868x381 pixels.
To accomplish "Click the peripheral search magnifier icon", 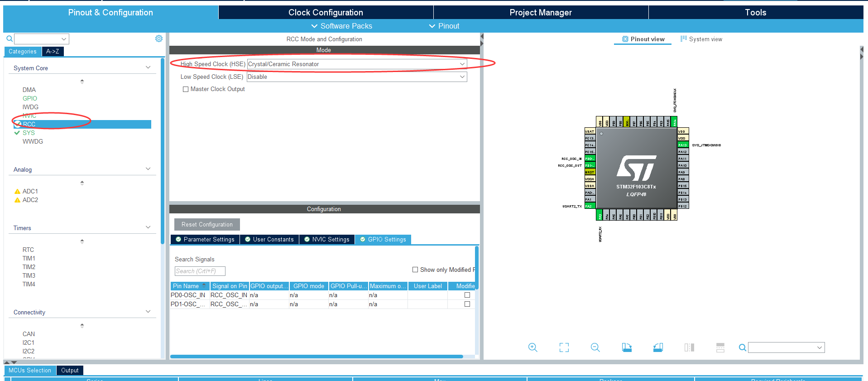I will point(10,39).
